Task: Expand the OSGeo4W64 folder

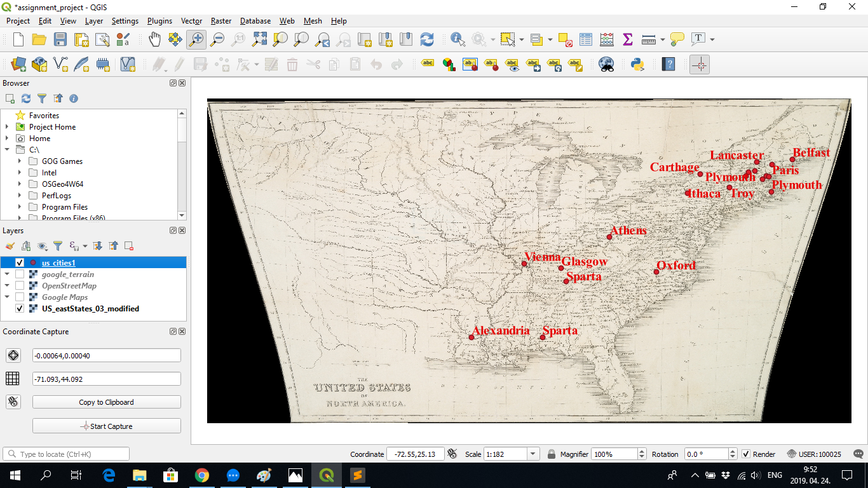Action: click(x=19, y=184)
